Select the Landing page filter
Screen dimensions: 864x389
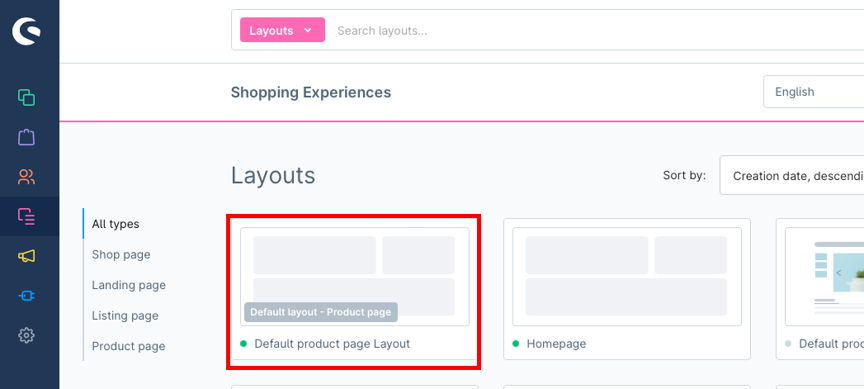(x=129, y=285)
